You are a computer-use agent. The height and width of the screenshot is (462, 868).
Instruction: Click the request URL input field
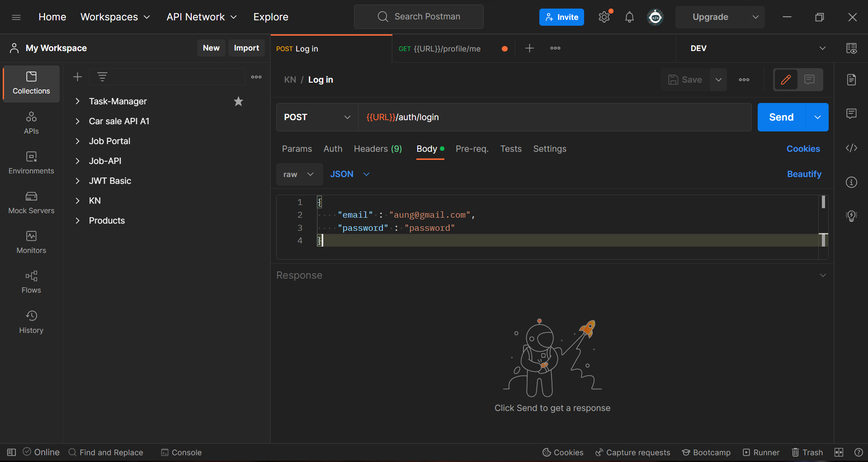(554, 117)
